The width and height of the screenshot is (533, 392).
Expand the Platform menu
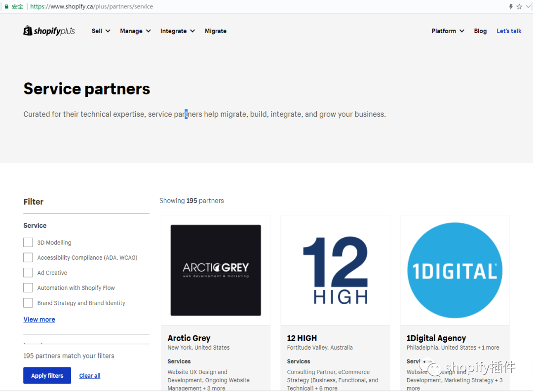tap(448, 31)
